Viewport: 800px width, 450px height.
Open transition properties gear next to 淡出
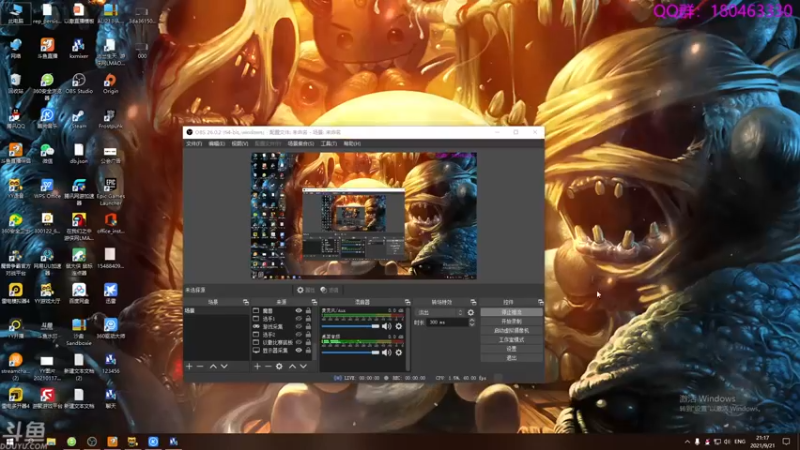pos(471,312)
